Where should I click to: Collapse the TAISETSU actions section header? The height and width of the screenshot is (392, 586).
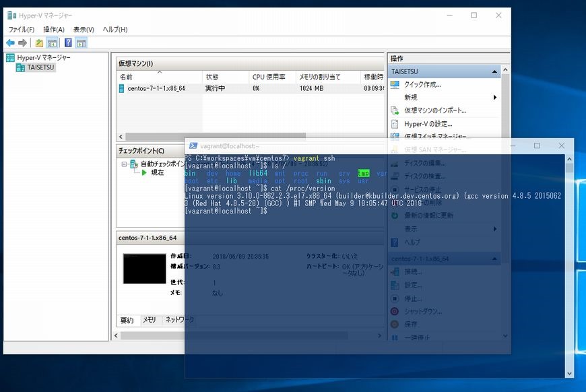[495, 71]
